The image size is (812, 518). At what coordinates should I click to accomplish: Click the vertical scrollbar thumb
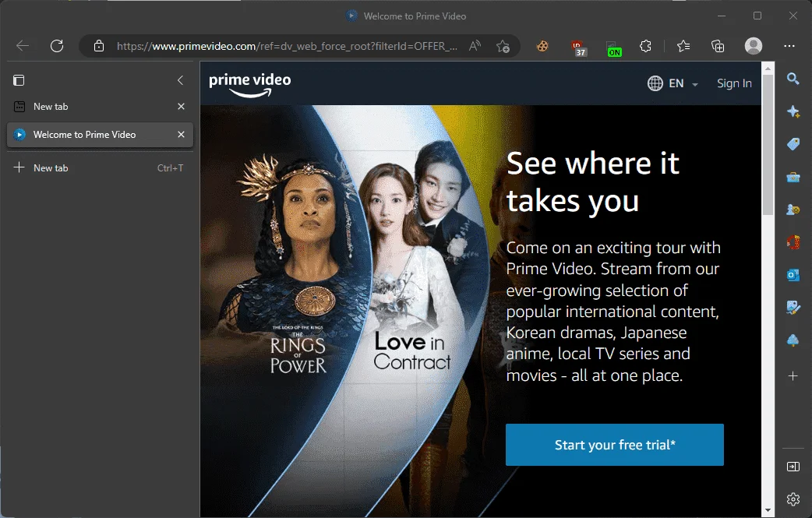768,144
